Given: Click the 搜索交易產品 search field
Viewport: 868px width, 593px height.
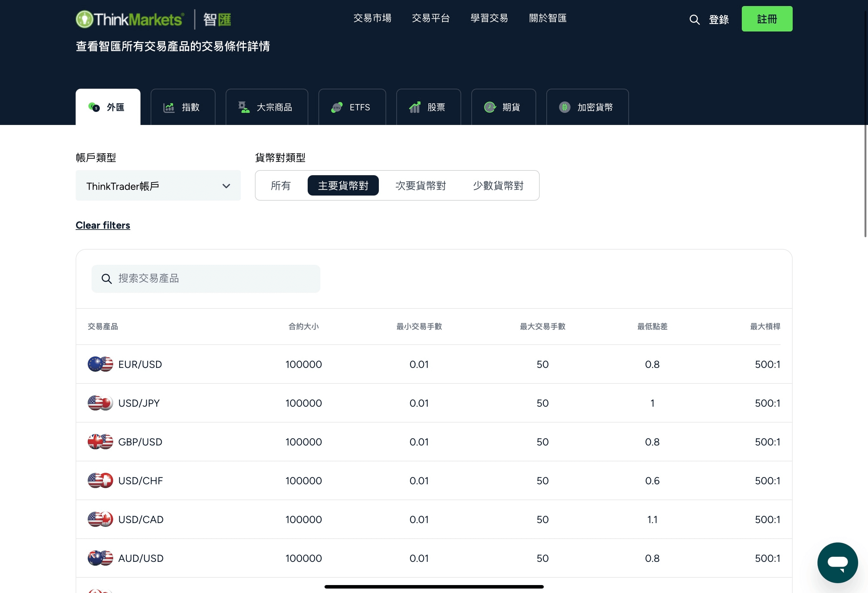Looking at the screenshot, I should coord(205,279).
